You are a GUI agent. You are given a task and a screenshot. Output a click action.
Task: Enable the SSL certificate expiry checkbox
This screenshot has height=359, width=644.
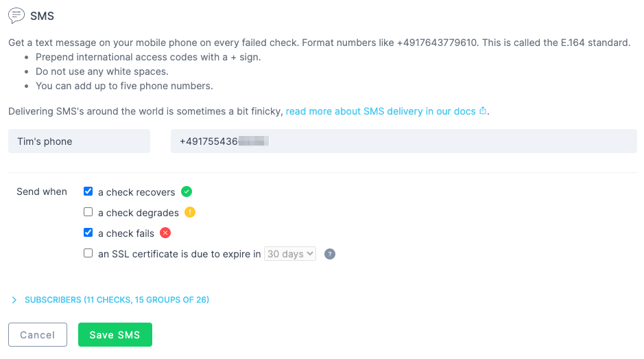pos(88,253)
